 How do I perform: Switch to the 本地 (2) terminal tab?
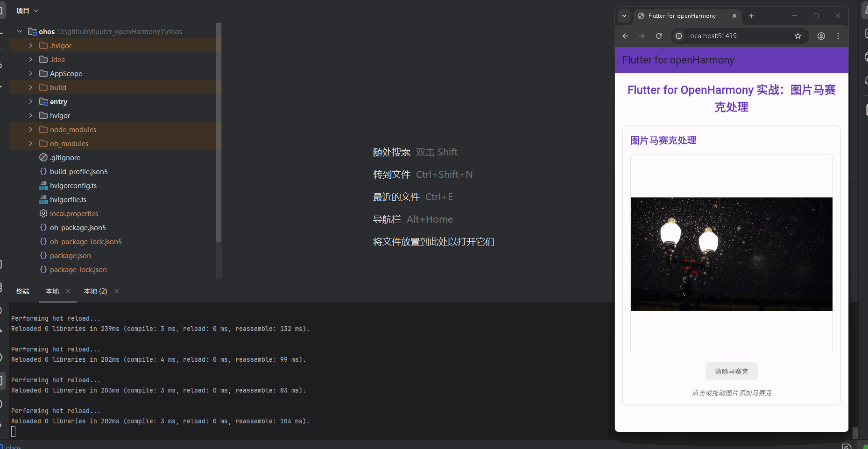[x=95, y=291]
